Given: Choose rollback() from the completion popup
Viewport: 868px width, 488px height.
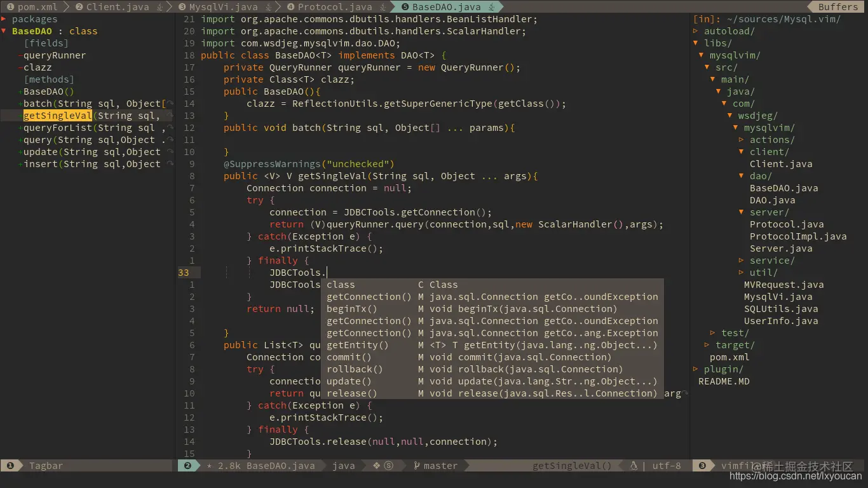Looking at the screenshot, I should tap(492, 369).
